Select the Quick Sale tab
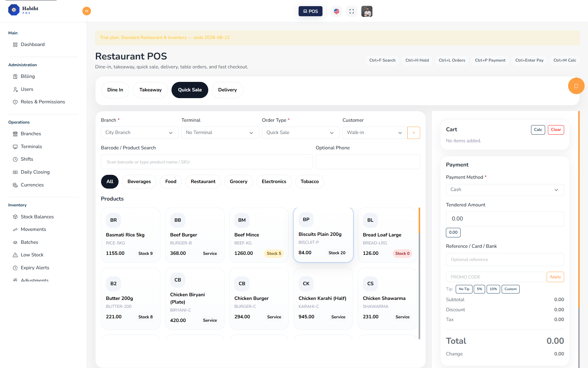 190,90
